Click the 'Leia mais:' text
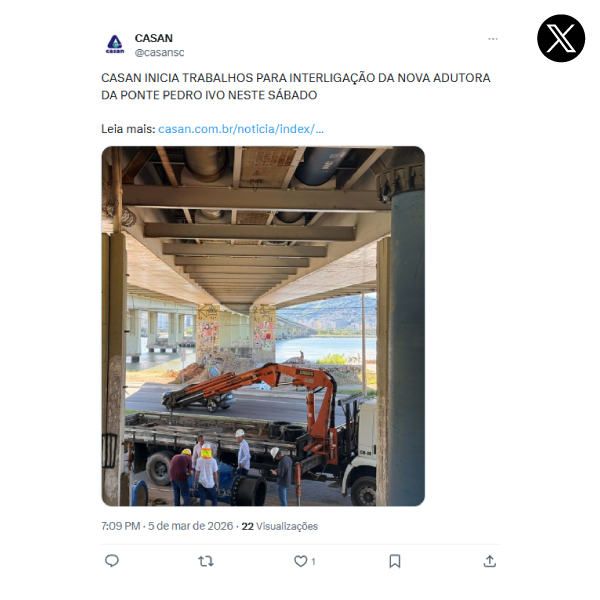 tap(128, 129)
